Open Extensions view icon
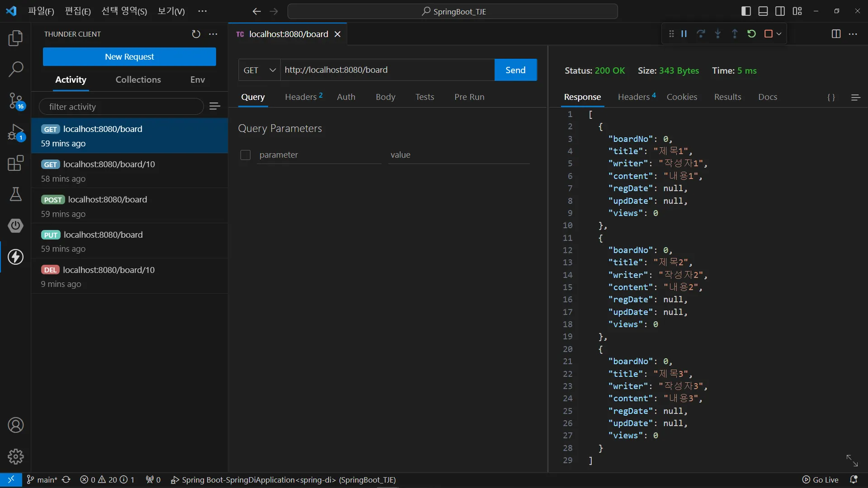Image resolution: width=868 pixels, height=488 pixels. (15, 163)
